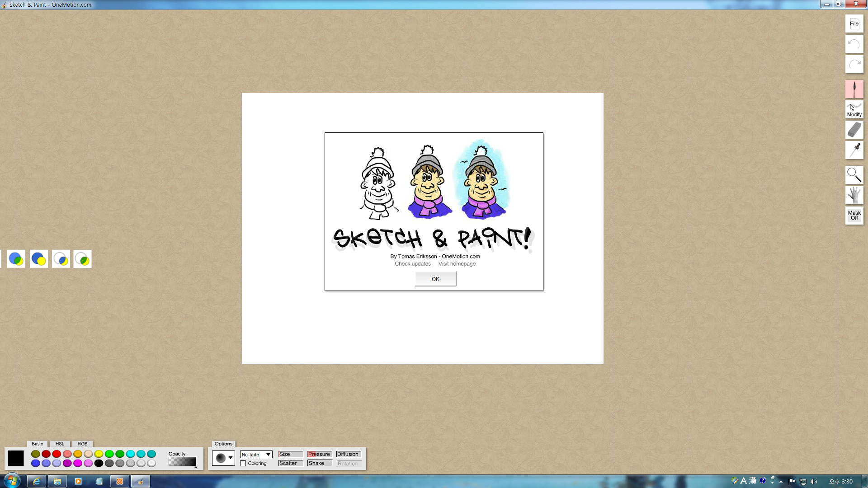Toggle the Mask Off button
This screenshot has width=868, height=488.
point(854,216)
